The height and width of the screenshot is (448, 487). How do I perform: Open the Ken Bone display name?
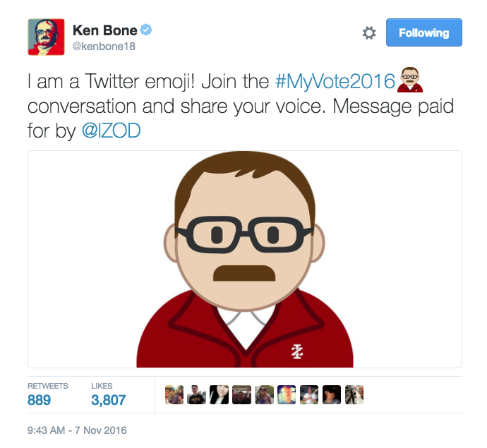pos(104,30)
